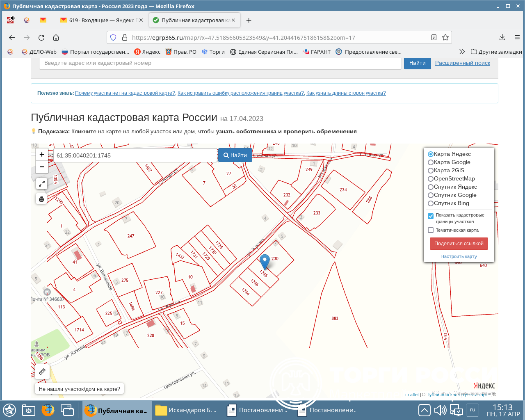Toggle reader view icon in address bar

coord(434,37)
